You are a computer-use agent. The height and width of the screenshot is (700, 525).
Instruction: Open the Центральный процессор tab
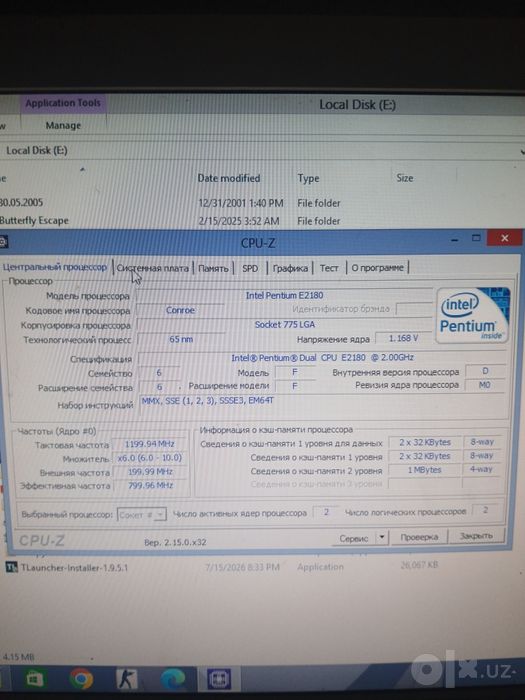(55, 267)
